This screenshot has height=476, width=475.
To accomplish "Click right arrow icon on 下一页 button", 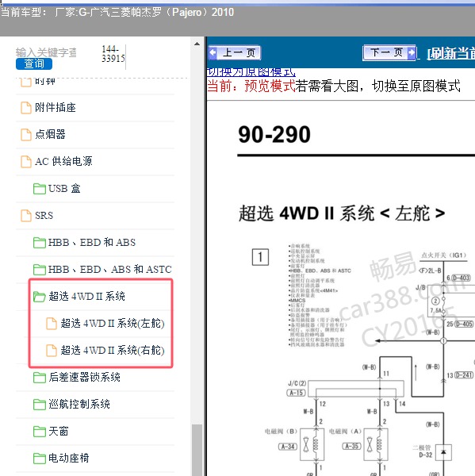I will pos(412,52).
